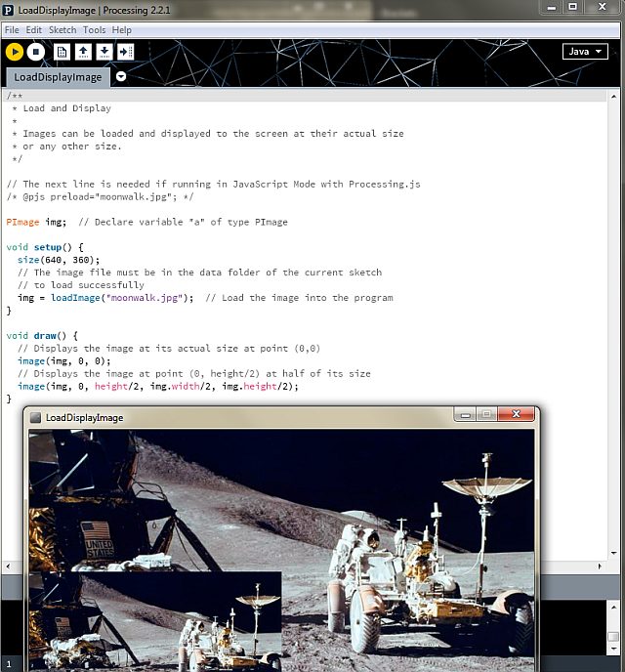625x672 pixels.
Task: Click the 'draw' function name in code
Action: 45,336
